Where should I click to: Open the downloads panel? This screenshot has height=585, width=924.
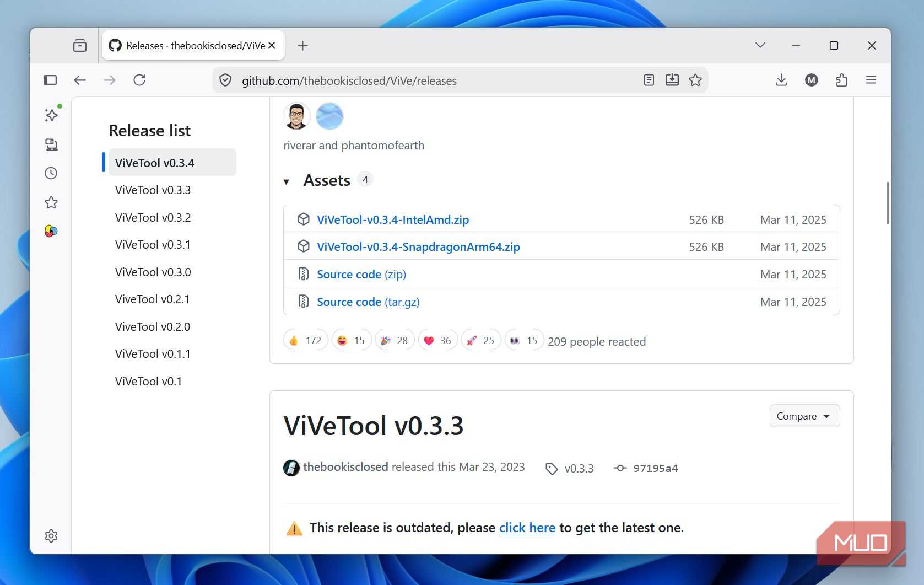[781, 80]
